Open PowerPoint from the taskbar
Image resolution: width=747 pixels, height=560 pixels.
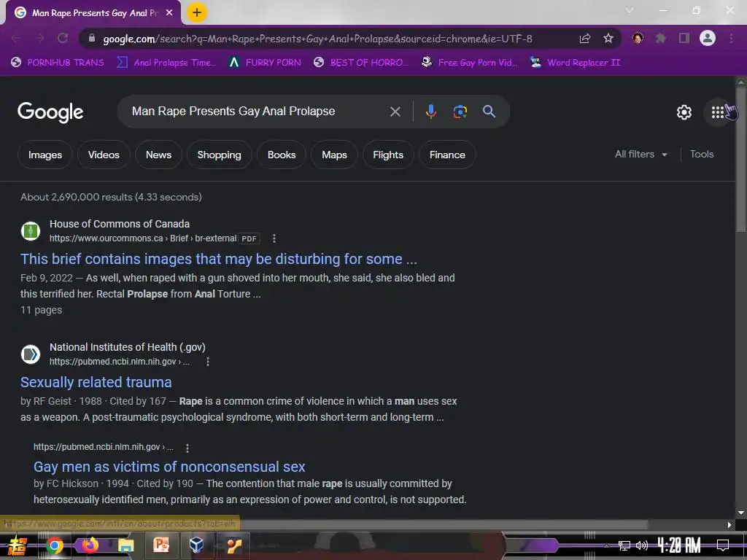click(161, 545)
